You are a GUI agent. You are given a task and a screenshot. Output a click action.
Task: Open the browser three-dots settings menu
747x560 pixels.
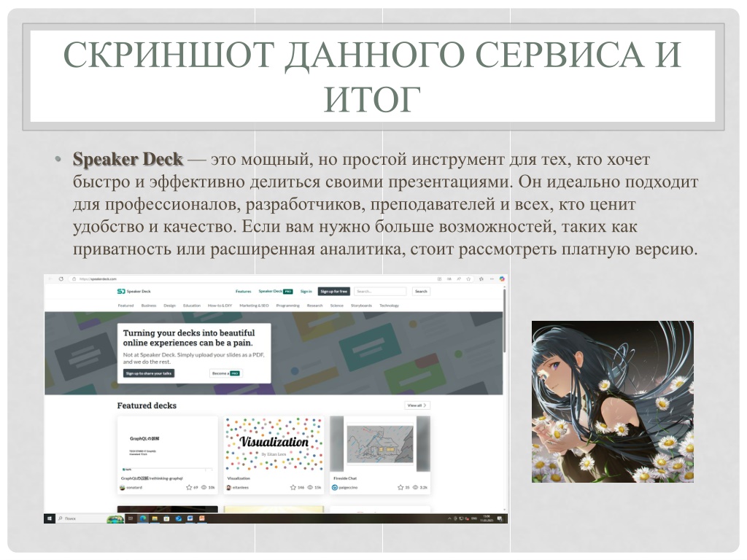492,279
